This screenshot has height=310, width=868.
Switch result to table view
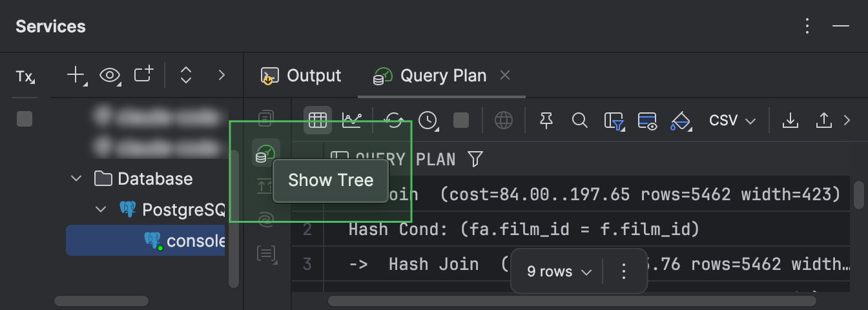click(x=318, y=120)
